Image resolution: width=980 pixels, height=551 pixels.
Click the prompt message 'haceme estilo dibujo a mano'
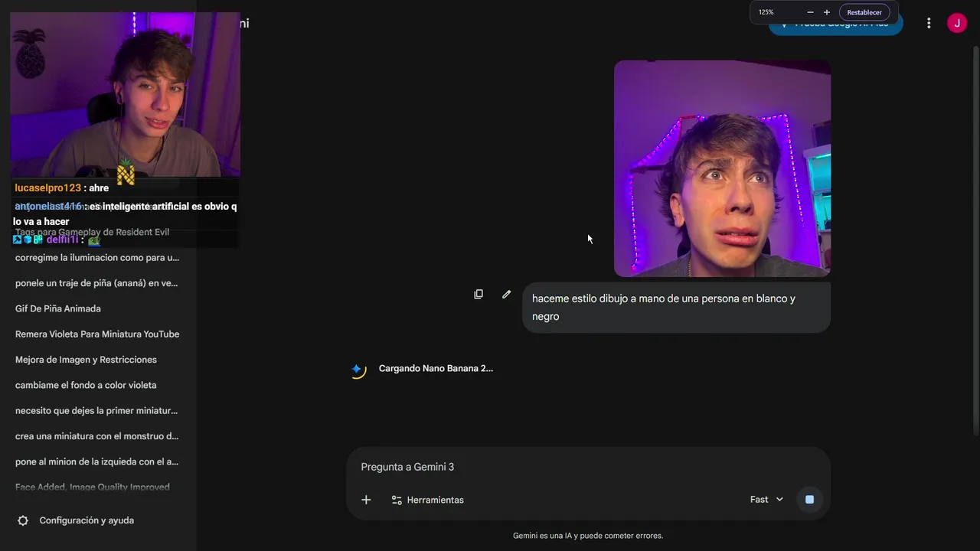point(676,307)
